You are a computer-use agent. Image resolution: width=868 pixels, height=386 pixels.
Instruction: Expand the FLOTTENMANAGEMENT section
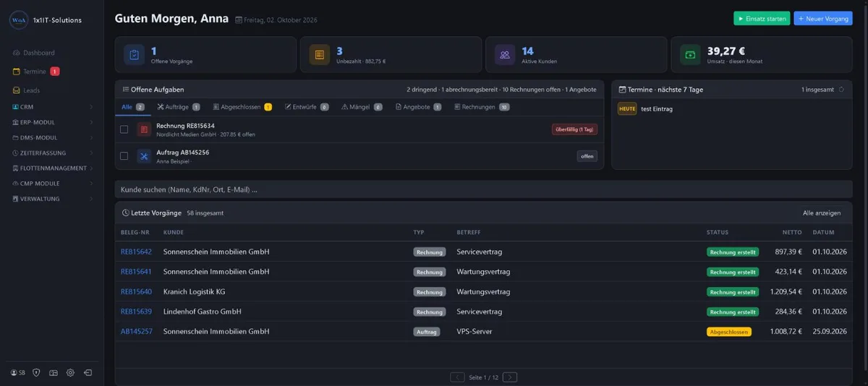tap(52, 168)
